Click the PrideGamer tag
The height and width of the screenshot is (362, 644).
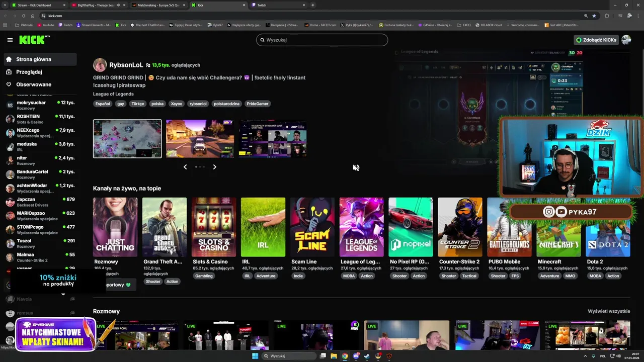258,104
